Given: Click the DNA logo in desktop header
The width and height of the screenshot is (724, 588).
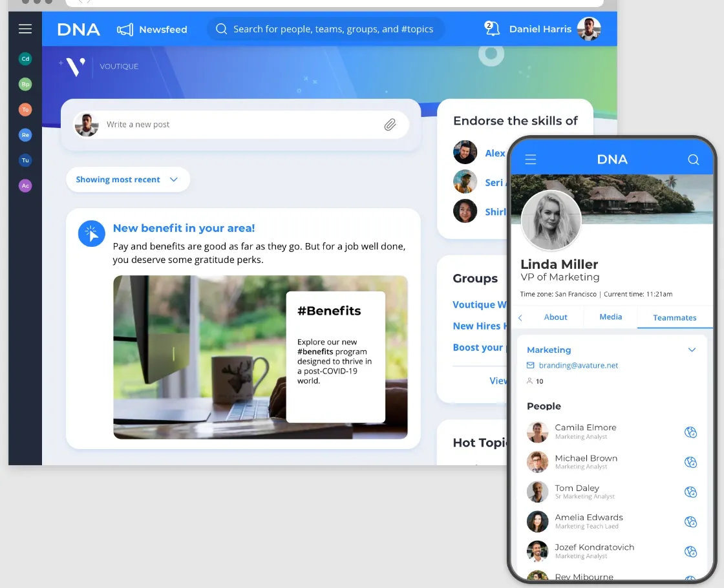Looking at the screenshot, I should pos(78,30).
